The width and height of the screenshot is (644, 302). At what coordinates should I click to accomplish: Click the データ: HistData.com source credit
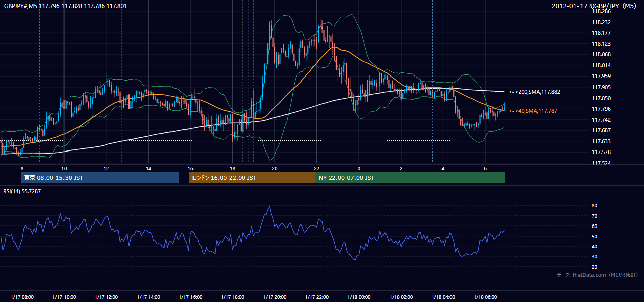(598, 275)
